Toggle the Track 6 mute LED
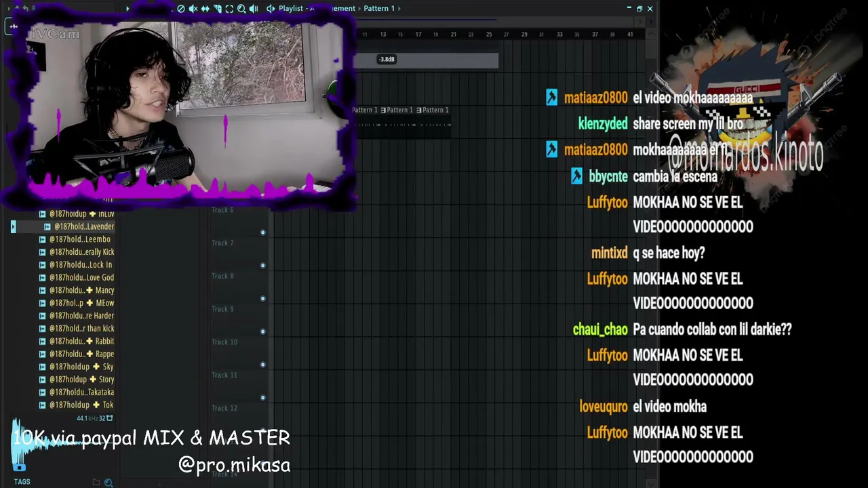Image resolution: width=868 pixels, height=488 pixels. pyautogui.click(x=262, y=232)
